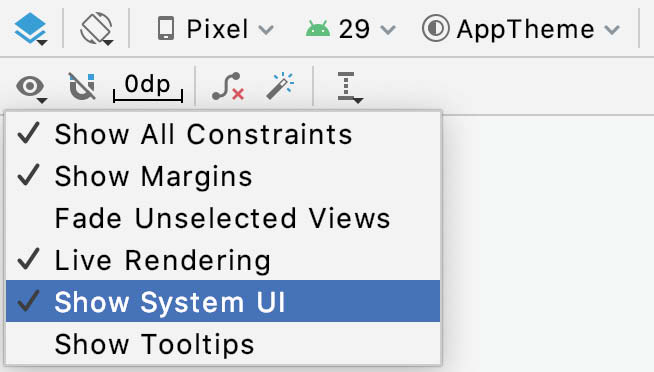Open the design surface layers icon

(x=30, y=29)
